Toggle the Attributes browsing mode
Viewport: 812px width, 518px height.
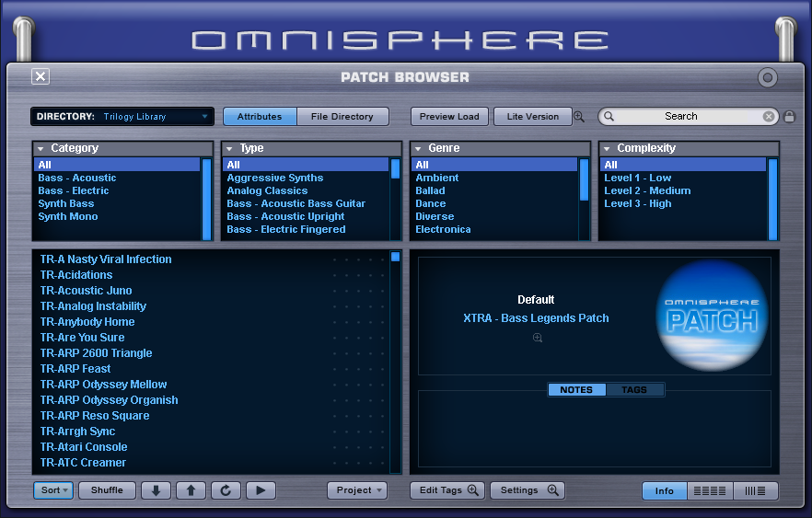pyautogui.click(x=260, y=117)
